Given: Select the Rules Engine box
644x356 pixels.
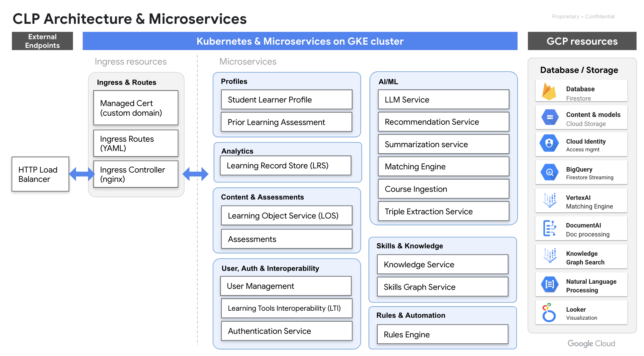Looking at the screenshot, I should coord(443,334).
